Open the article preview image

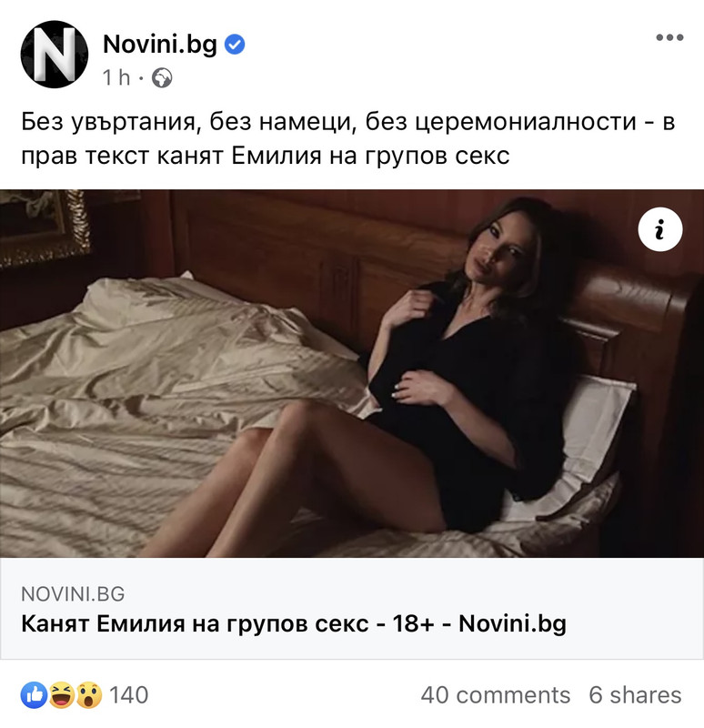coord(352,373)
